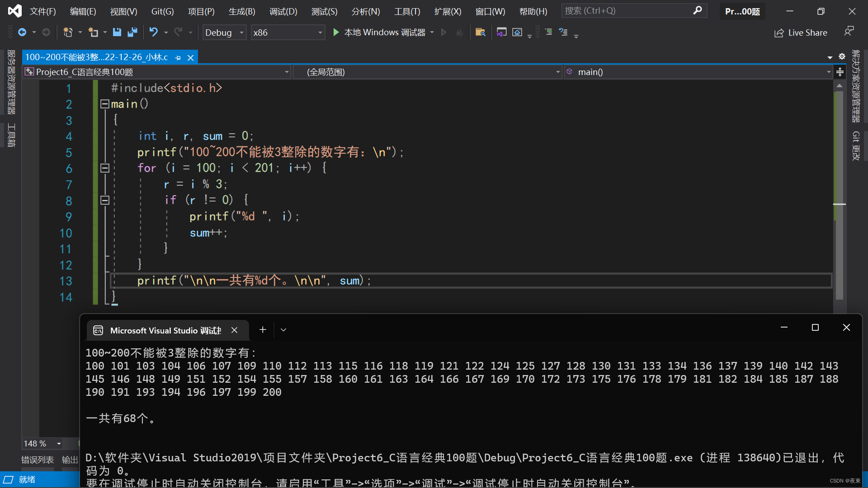868x488 pixels.
Task: Open a new file with the New File icon
Action: (x=68, y=32)
